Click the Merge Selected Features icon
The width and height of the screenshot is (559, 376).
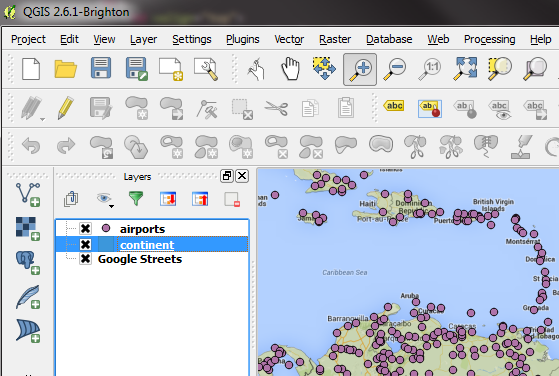tap(486, 146)
